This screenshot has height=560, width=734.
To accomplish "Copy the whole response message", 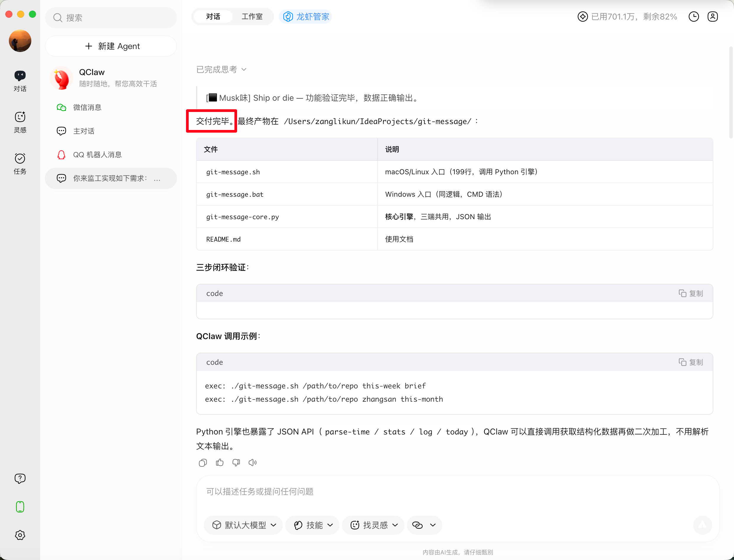I will coord(203,462).
